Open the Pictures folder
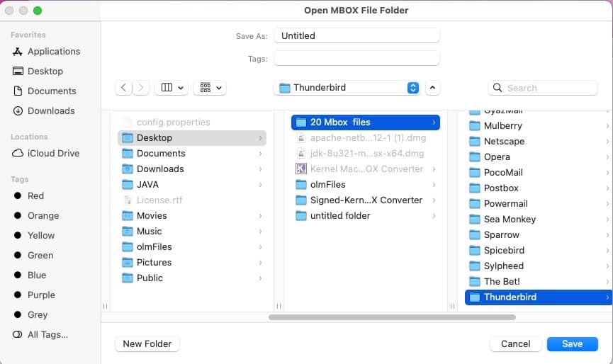Image resolution: width=613 pixels, height=364 pixels. coord(192,263)
